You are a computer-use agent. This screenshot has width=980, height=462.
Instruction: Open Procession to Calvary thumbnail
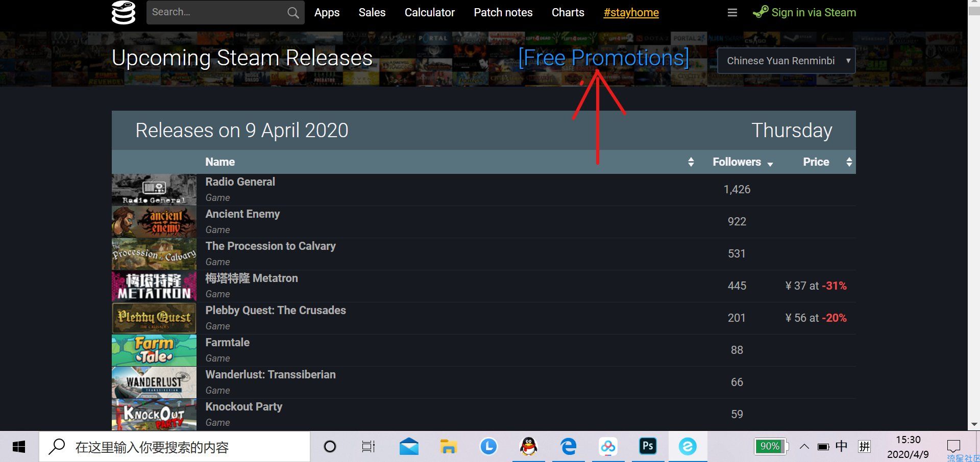(154, 254)
